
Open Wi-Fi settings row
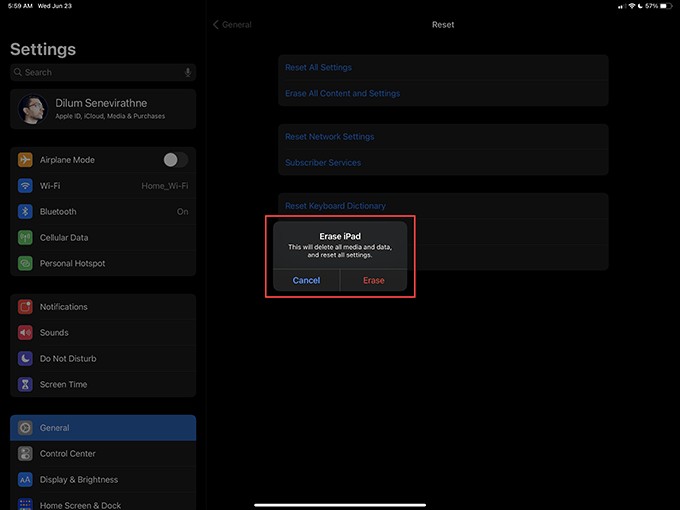click(103, 186)
